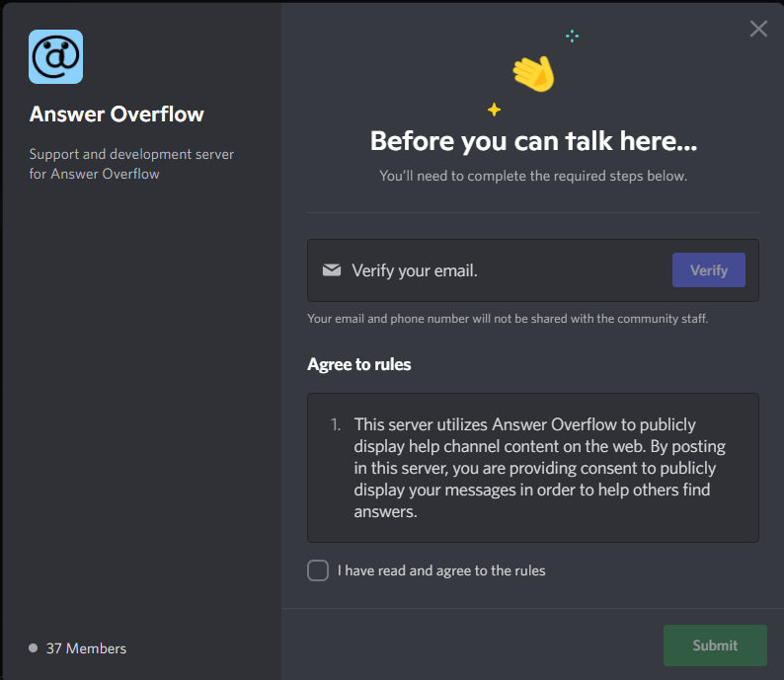Click the rule text about Answer Overflow consent
This screenshot has width=784, height=680.
coord(534,468)
